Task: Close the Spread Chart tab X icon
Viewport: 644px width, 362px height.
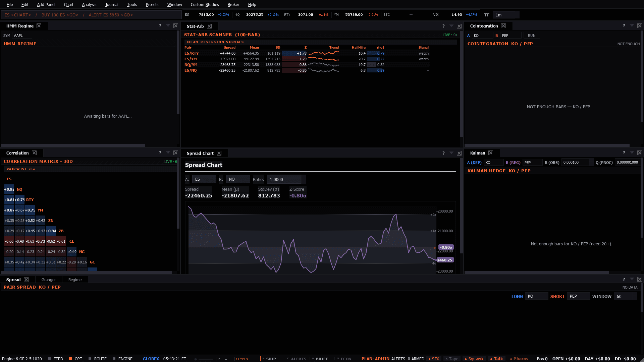Action: point(219,153)
